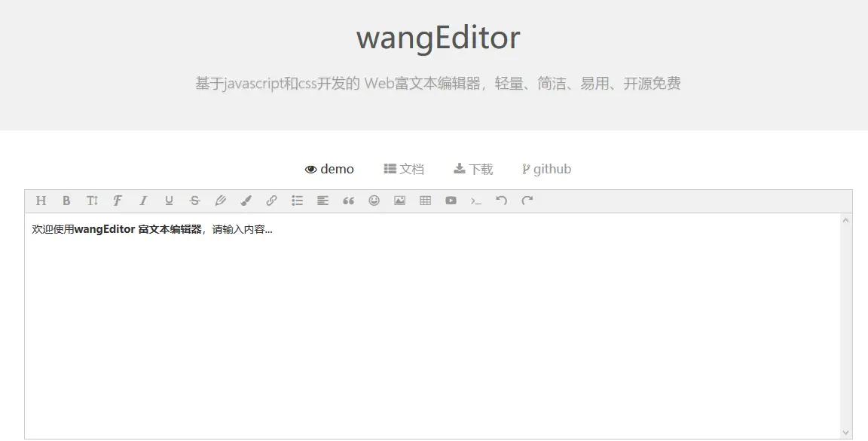868x441 pixels.
Task: Open the 文档 documentation tab
Action: click(x=404, y=169)
